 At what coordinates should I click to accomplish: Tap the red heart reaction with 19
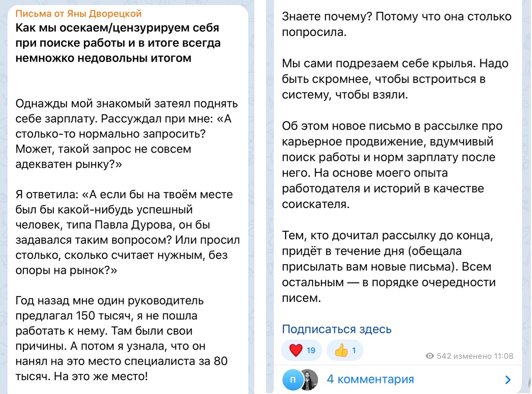302,350
